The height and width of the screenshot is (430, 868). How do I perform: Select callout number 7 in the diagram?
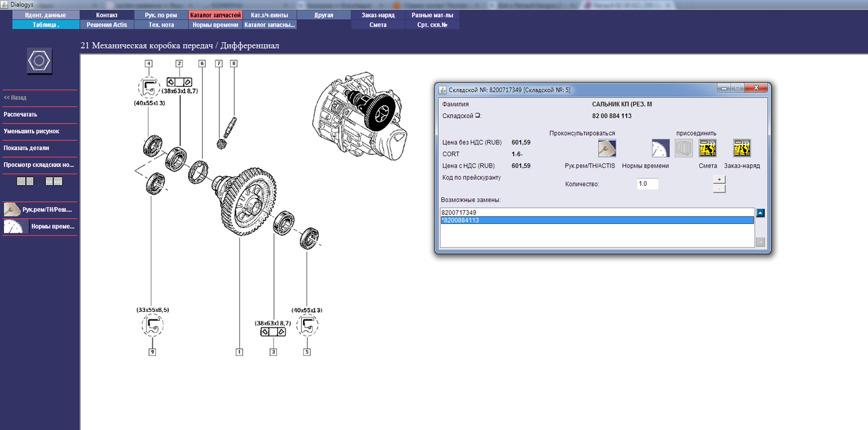(219, 64)
